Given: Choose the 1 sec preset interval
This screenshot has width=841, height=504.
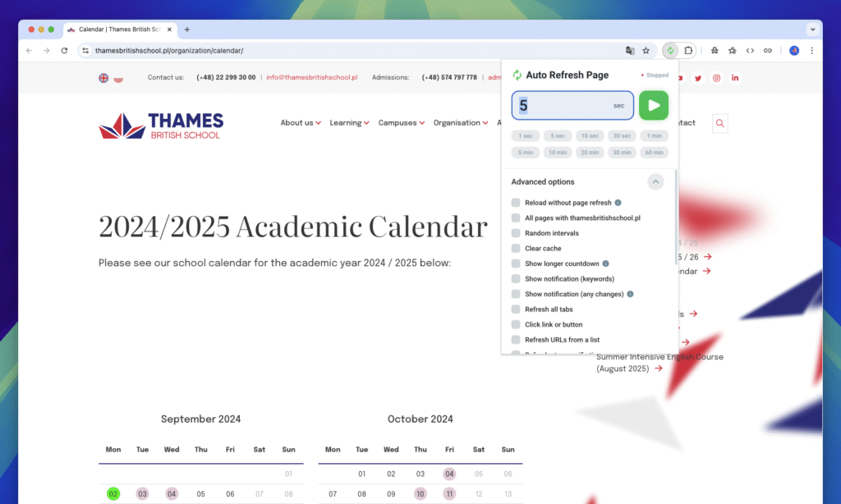Looking at the screenshot, I should [526, 135].
